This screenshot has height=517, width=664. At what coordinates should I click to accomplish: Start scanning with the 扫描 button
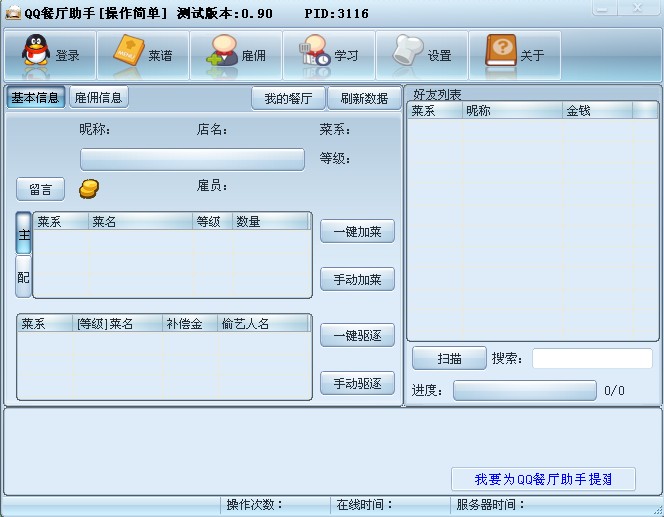tap(448, 359)
